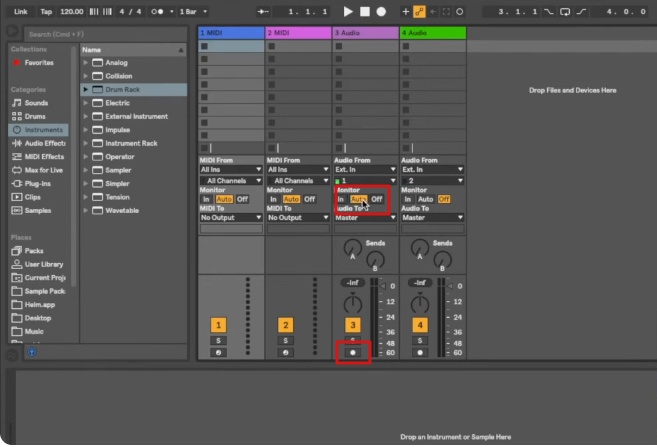Image resolution: width=657 pixels, height=447 pixels.
Task: Set track 1 MIDI Monitor to Off
Action: tap(243, 199)
